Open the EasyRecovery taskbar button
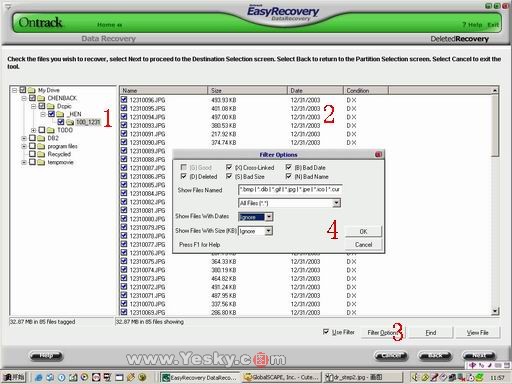The image size is (512, 384). click(200, 377)
